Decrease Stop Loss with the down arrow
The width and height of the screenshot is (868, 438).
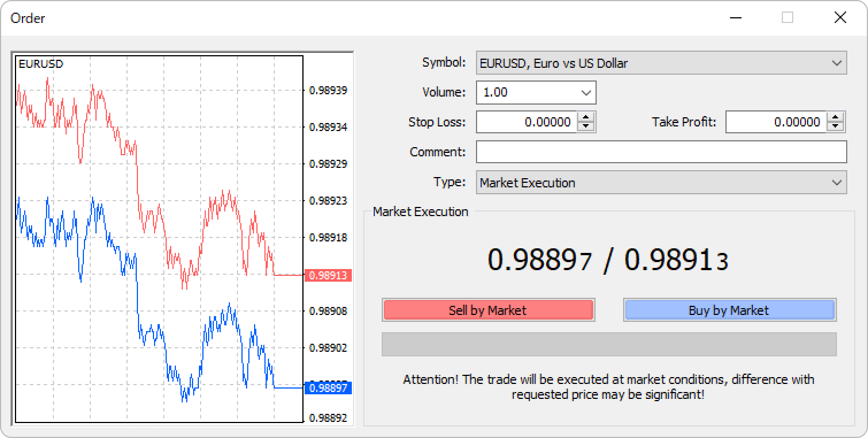pyautogui.click(x=586, y=126)
